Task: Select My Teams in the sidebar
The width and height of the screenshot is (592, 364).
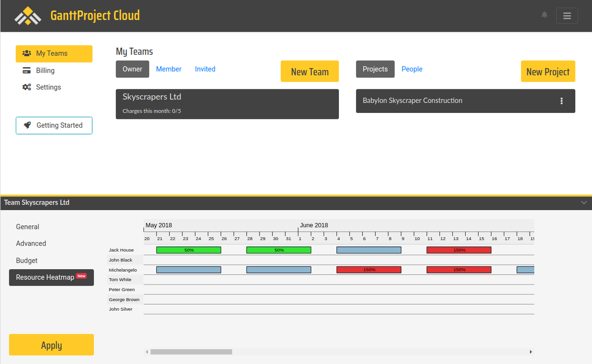Action: click(x=54, y=54)
